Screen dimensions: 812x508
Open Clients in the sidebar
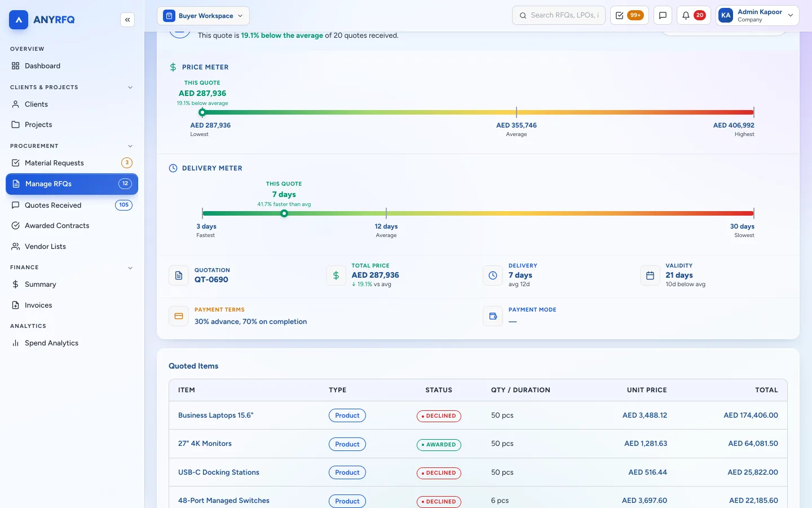point(72,104)
